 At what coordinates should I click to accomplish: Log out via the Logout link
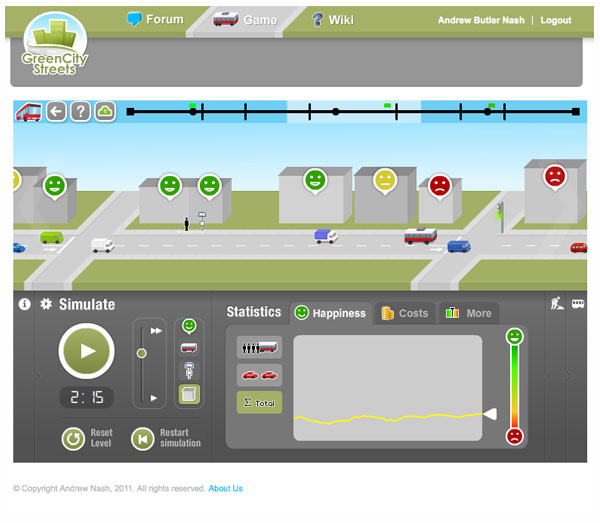pos(556,20)
